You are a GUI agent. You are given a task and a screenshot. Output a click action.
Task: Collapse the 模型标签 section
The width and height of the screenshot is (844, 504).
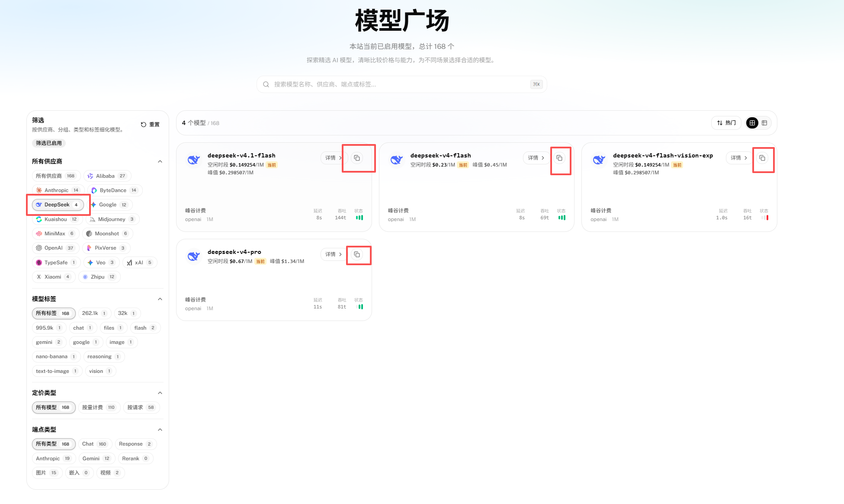pyautogui.click(x=160, y=299)
